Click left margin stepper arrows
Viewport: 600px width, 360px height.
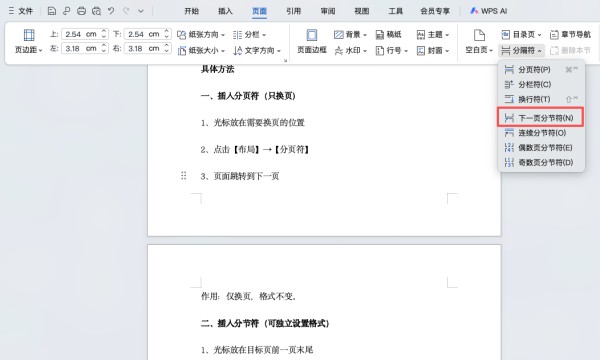pos(104,49)
